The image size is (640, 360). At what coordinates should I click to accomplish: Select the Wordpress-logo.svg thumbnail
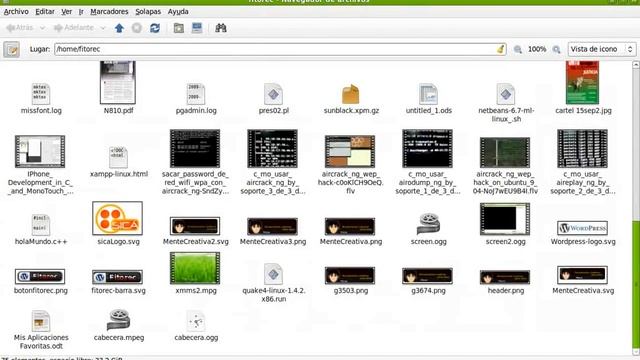pos(582,228)
